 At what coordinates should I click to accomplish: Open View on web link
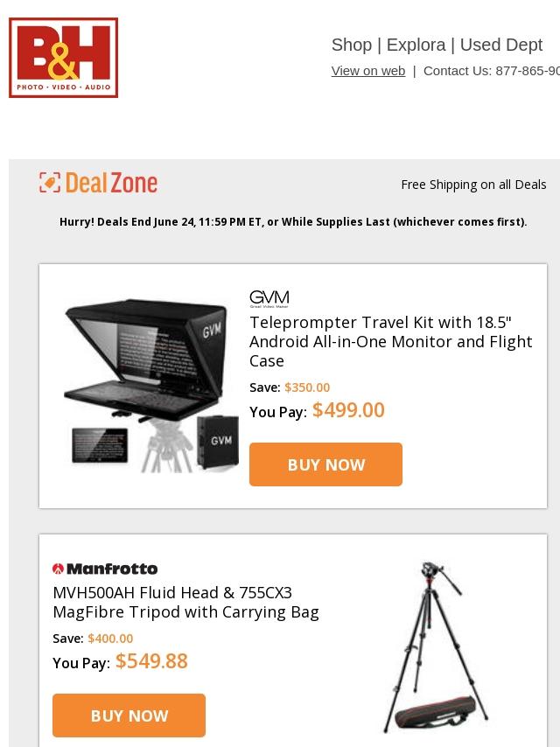[368, 71]
